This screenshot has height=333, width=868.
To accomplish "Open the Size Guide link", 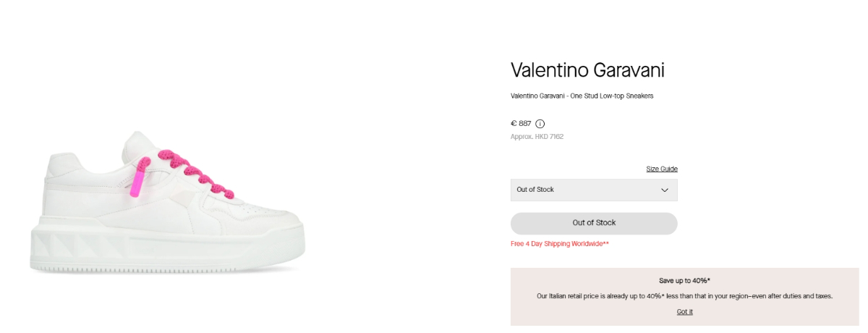I will click(662, 169).
